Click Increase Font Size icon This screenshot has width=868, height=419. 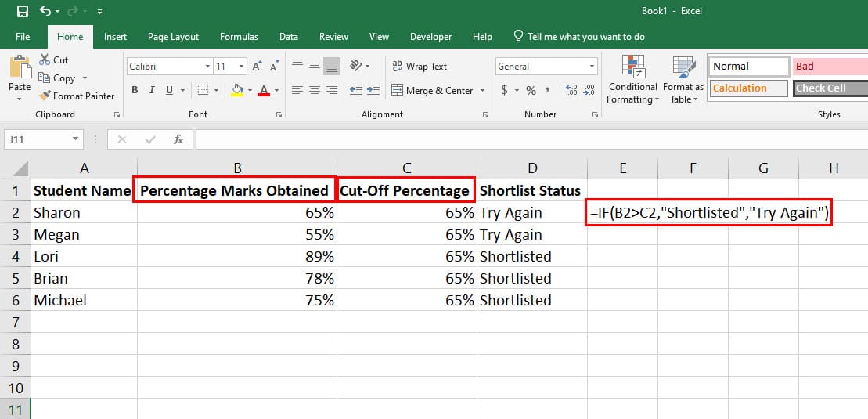point(257,67)
